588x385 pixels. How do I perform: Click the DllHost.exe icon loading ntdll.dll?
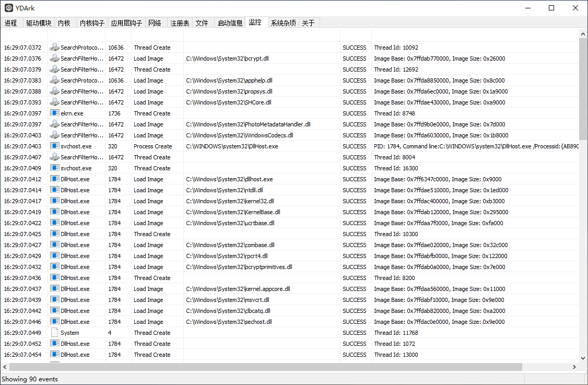tap(55, 190)
